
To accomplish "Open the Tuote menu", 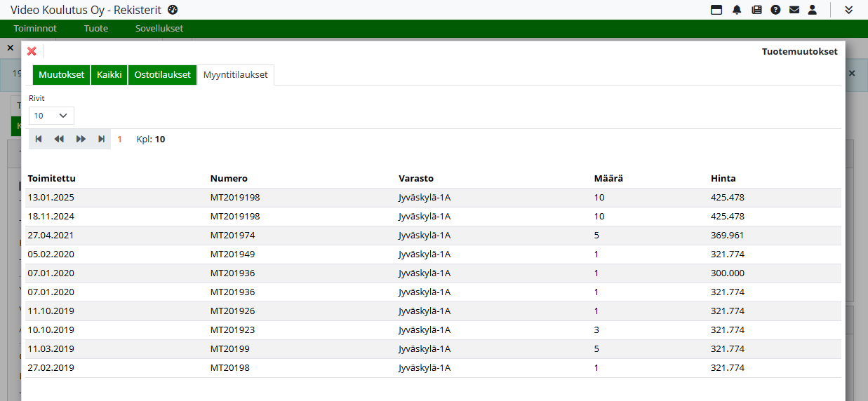I will pyautogui.click(x=96, y=29).
